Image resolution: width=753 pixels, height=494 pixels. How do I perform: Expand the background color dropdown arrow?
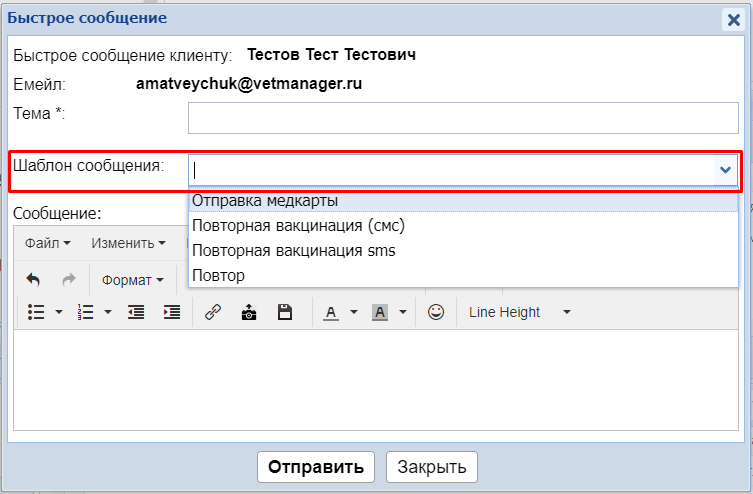(x=403, y=312)
